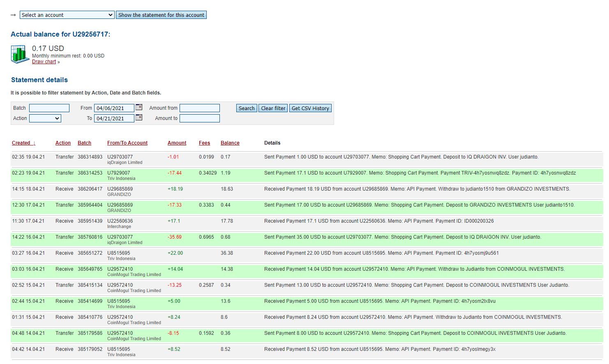Sort by the Fees column header
Viewport: 609px width, 364px height.
(204, 143)
